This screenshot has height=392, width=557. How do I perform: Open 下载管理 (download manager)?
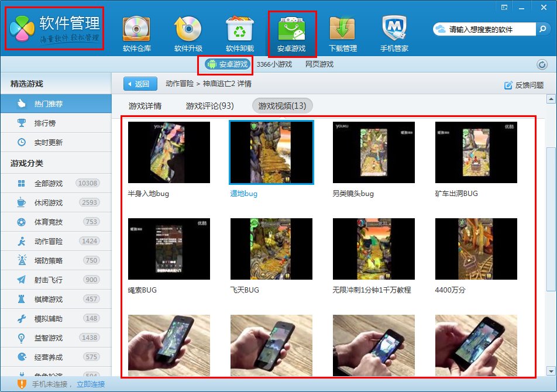click(343, 27)
